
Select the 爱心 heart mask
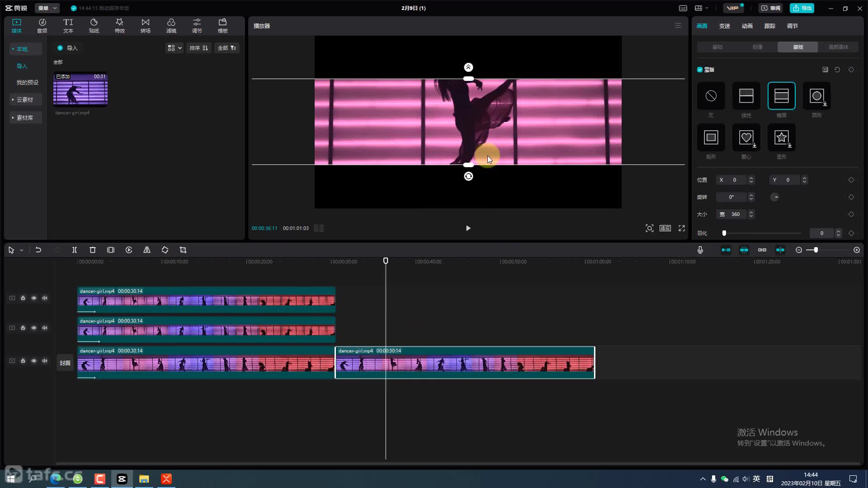coord(746,137)
